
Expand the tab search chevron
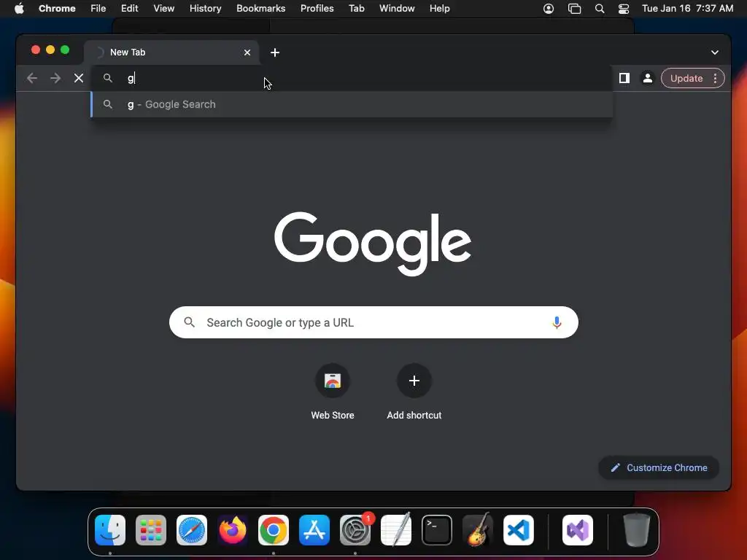[715, 52]
